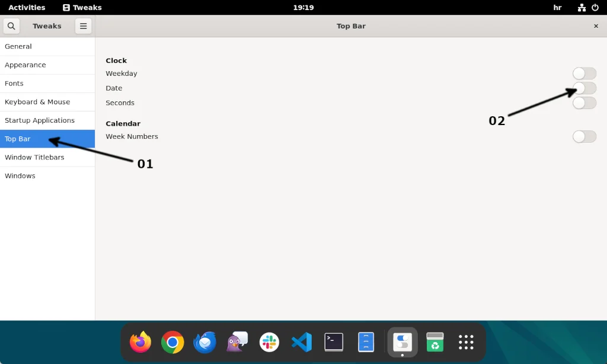
Task: Show the applications grid
Action: click(x=466, y=342)
